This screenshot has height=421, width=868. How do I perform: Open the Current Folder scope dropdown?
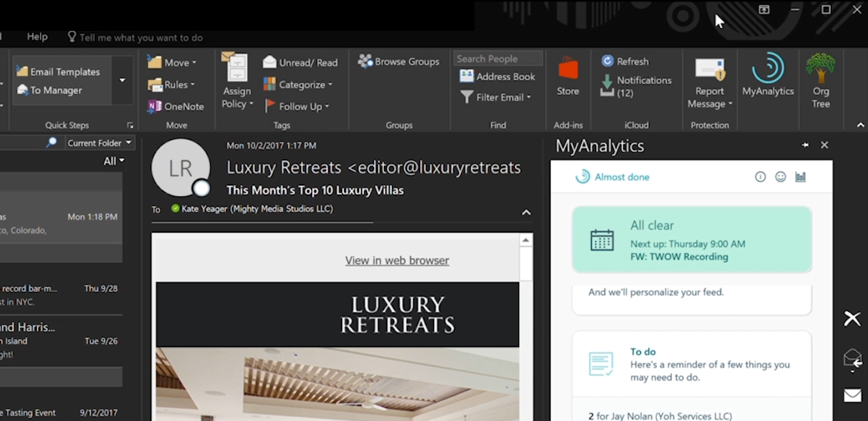[x=99, y=143]
